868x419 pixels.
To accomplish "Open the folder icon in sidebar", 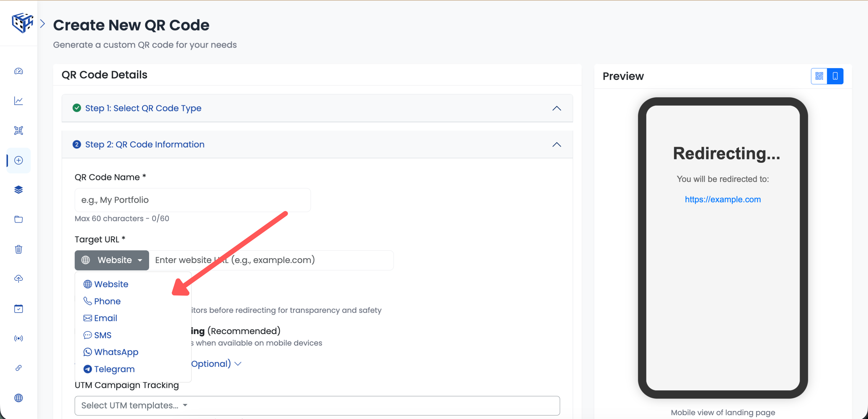I will (x=18, y=219).
